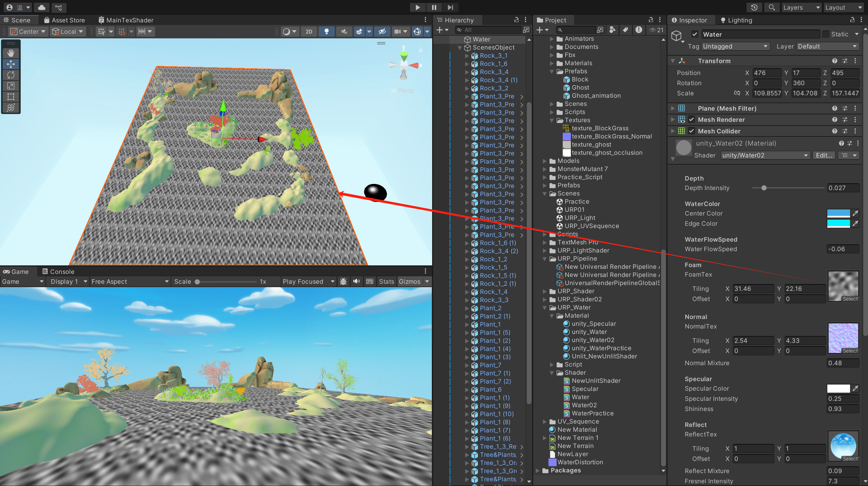The image size is (868, 486).
Task: Open the Undo History icon
Action: point(754,7)
